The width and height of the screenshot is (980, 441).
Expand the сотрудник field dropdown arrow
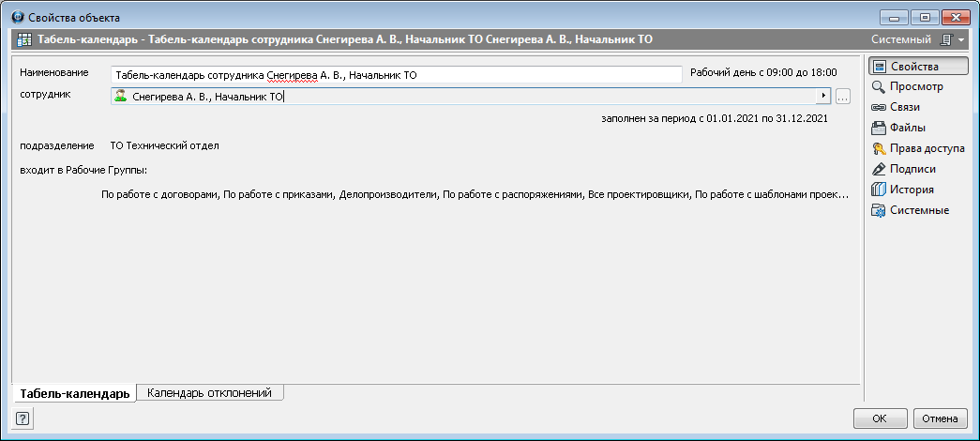tap(823, 96)
